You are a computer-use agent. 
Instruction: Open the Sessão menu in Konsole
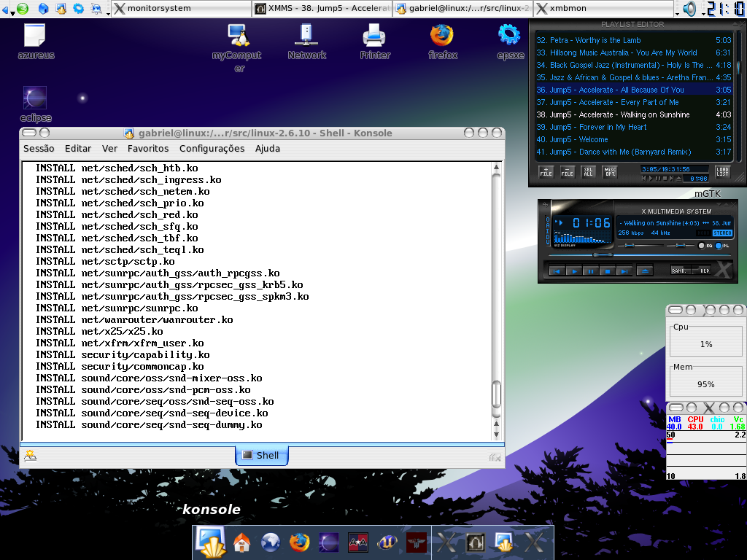point(39,149)
